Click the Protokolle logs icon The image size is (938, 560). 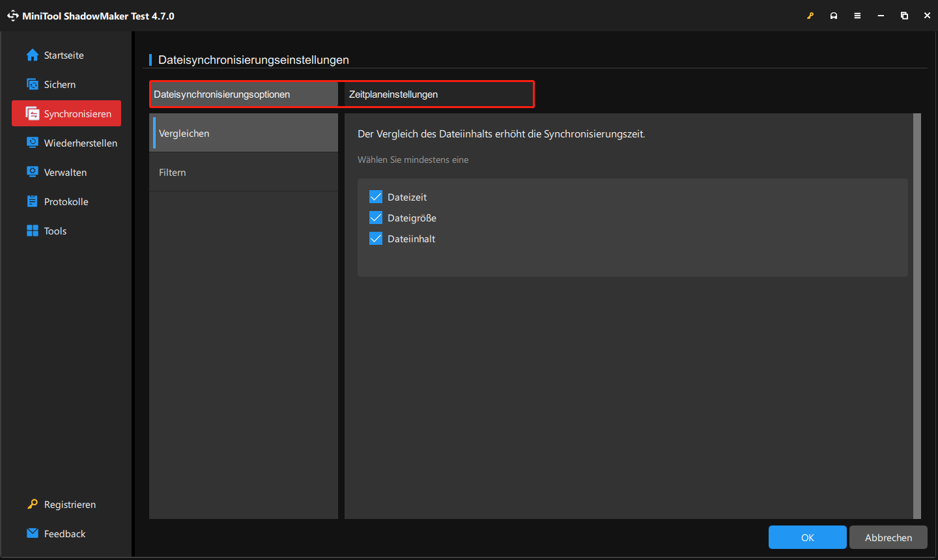[x=33, y=201]
